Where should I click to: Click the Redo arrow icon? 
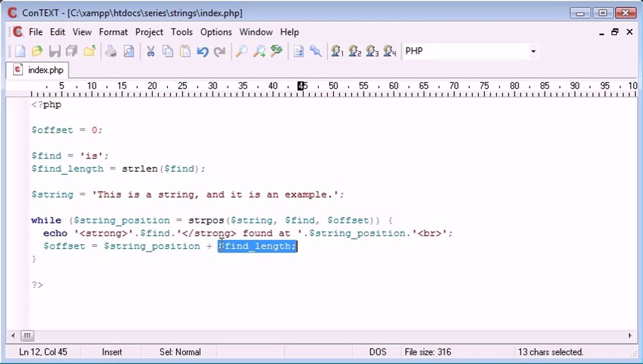coord(219,51)
